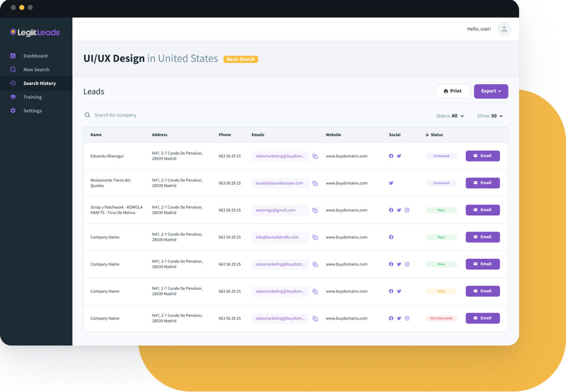The image size is (566, 392).
Task: Sort table by Status column arrow
Action: (427, 135)
